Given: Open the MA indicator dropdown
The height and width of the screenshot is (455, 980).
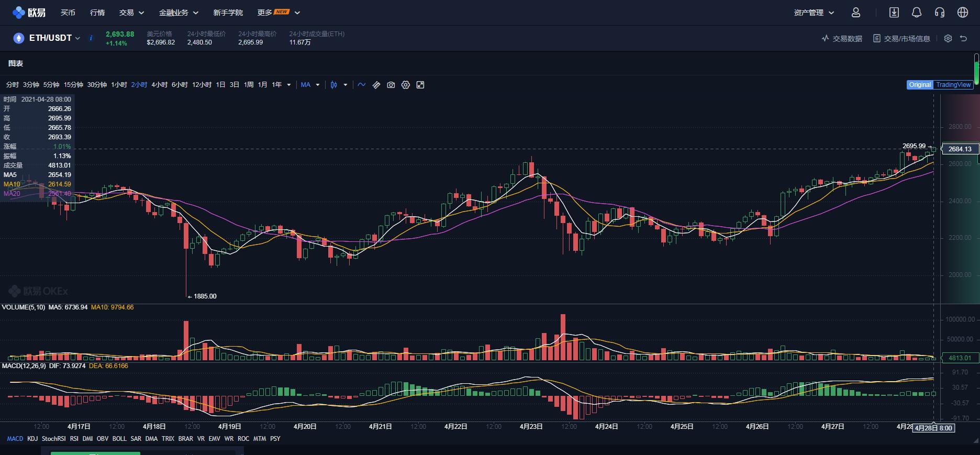Looking at the screenshot, I should click(x=310, y=85).
